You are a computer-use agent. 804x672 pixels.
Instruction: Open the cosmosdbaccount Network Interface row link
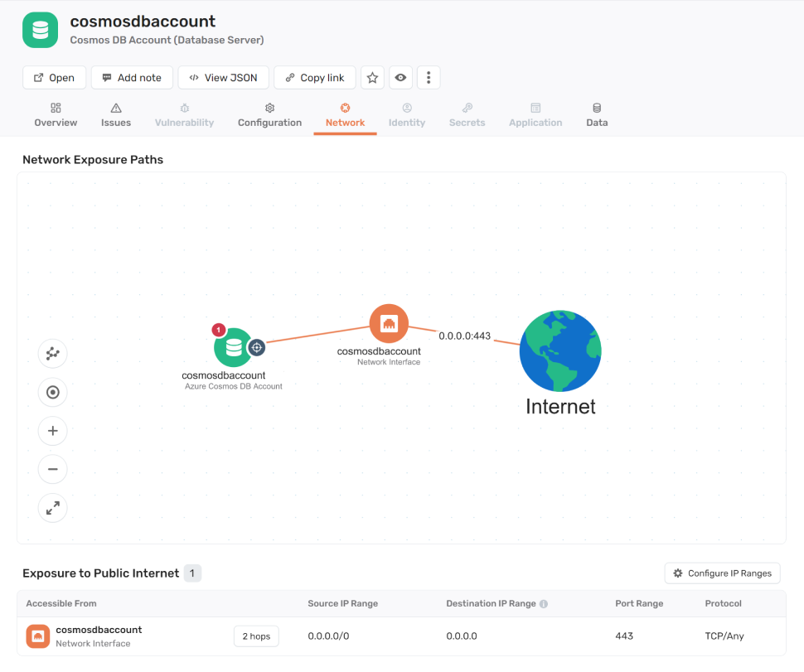coord(99,630)
